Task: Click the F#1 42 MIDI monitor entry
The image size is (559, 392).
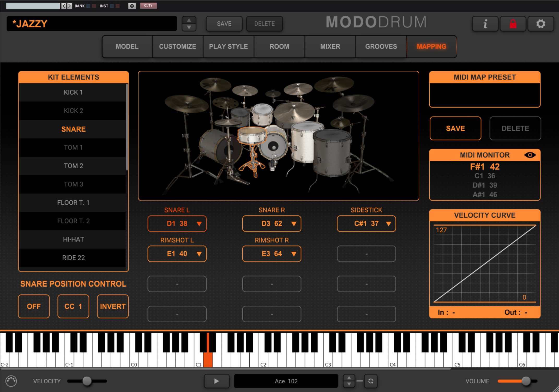Action: [485, 167]
